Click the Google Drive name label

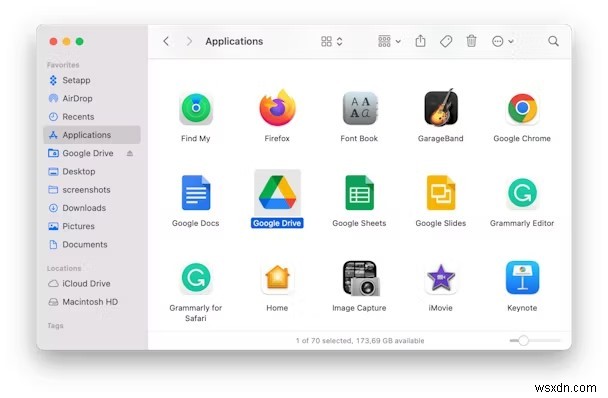pos(277,223)
